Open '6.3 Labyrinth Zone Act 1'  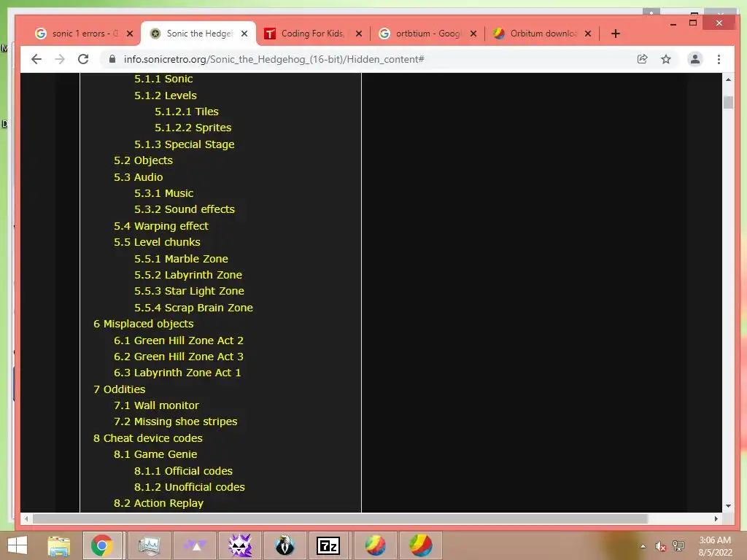pyautogui.click(x=177, y=373)
